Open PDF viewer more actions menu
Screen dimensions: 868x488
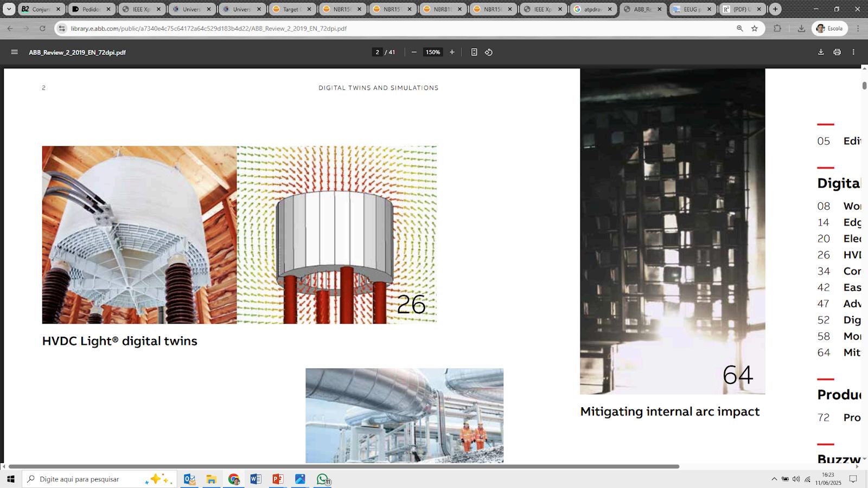853,52
